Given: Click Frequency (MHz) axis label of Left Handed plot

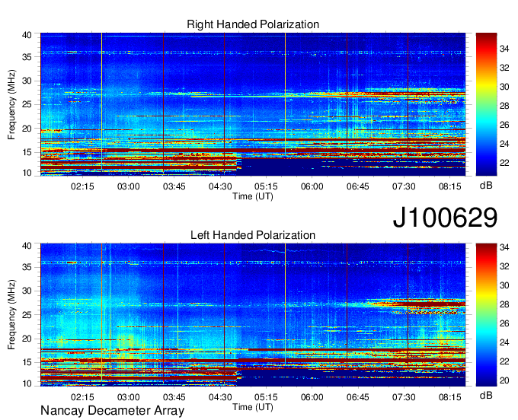Looking at the screenshot, I should point(11,315).
